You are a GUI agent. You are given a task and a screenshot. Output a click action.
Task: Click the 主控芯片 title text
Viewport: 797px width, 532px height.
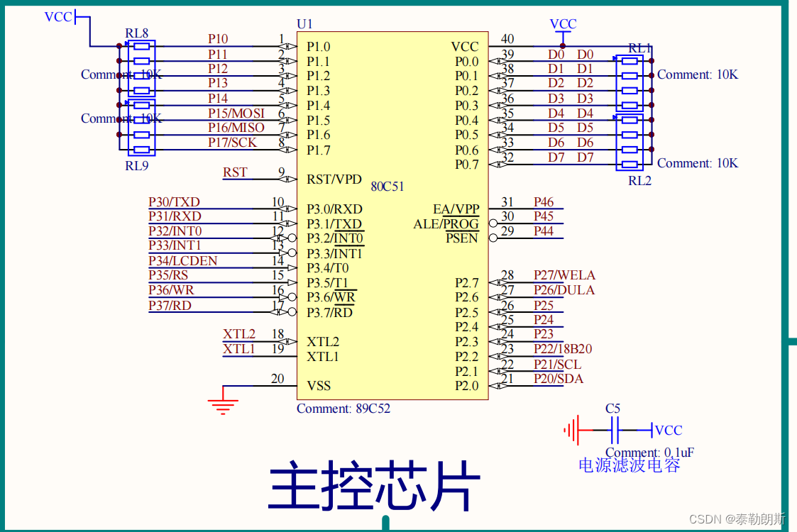tap(373, 485)
